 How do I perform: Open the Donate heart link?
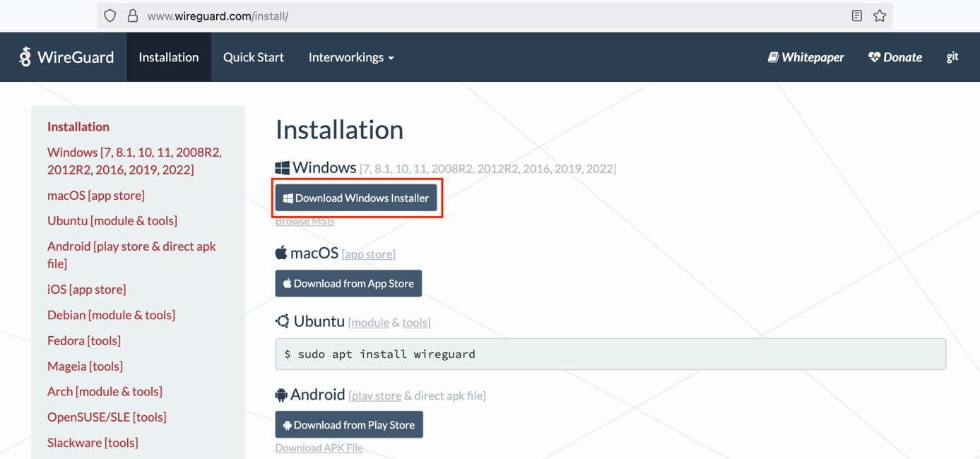[895, 57]
